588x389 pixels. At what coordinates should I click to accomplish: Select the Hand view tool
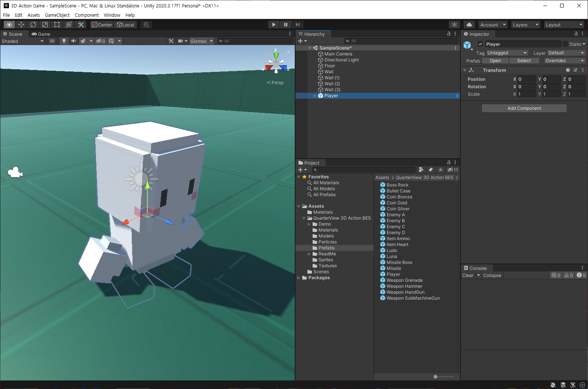point(9,25)
